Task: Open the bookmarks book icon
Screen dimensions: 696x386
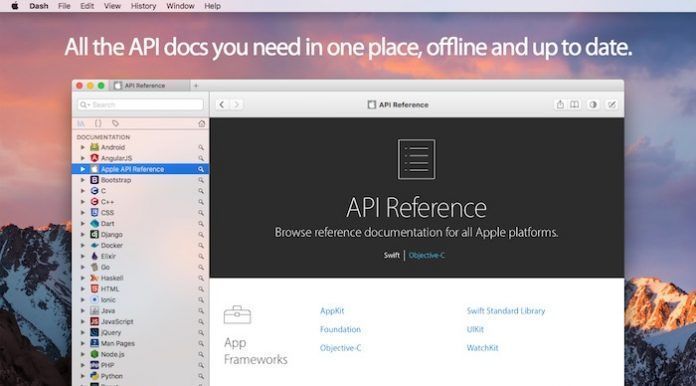Action: tap(574, 105)
